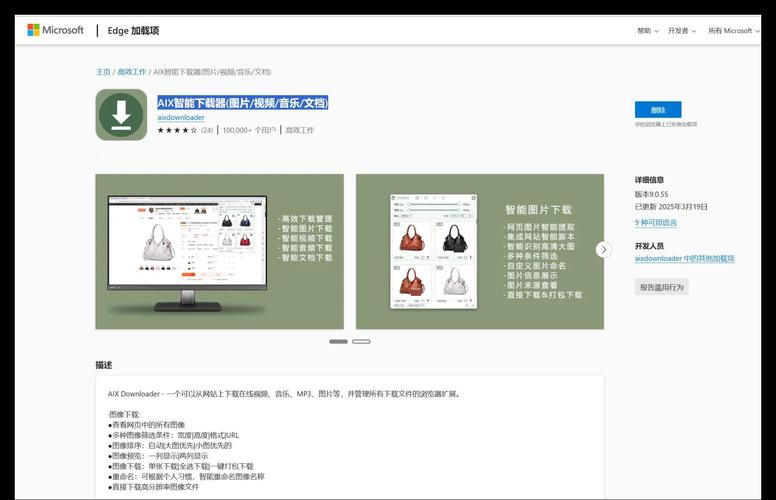Click the Microsoft logo
This screenshot has height=500, width=776.
point(55,30)
